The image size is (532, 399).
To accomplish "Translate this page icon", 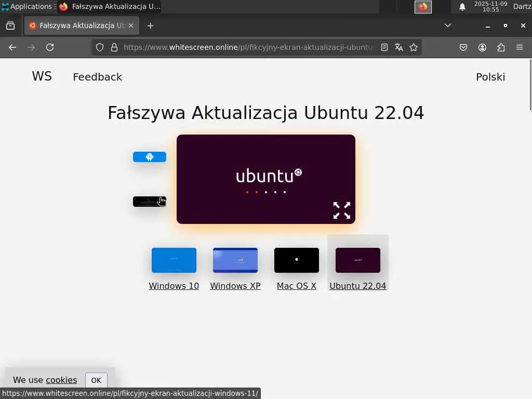I will [x=398, y=47].
